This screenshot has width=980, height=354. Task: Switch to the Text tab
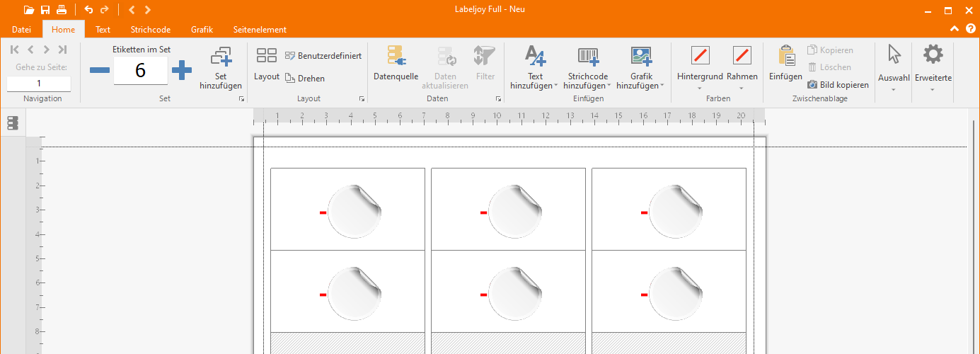pos(103,30)
